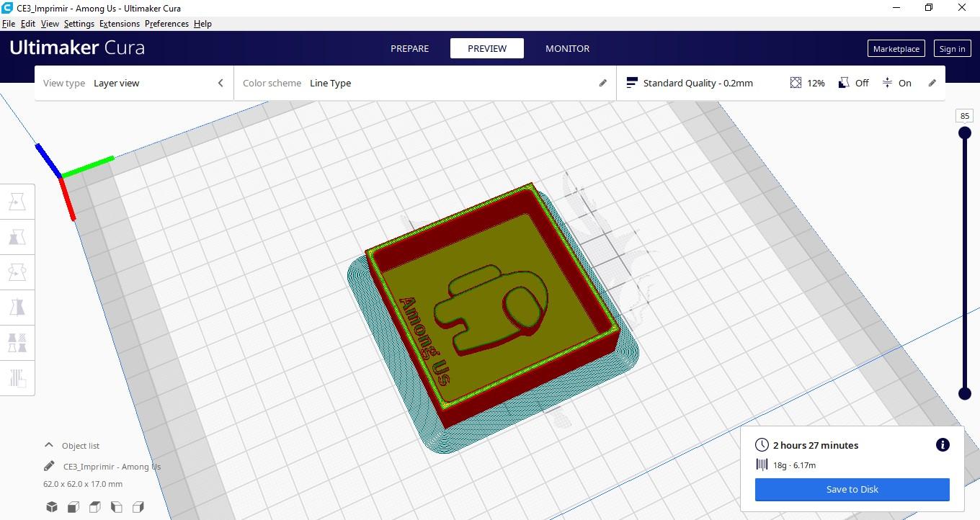Switch to right side view cube icon
The height and width of the screenshot is (520, 980).
click(138, 507)
